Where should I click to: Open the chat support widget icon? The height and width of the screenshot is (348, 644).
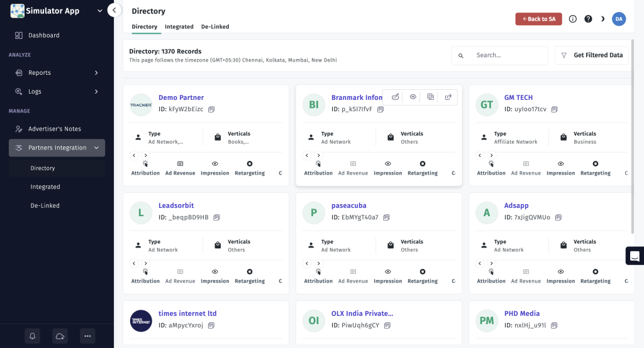[x=635, y=256]
